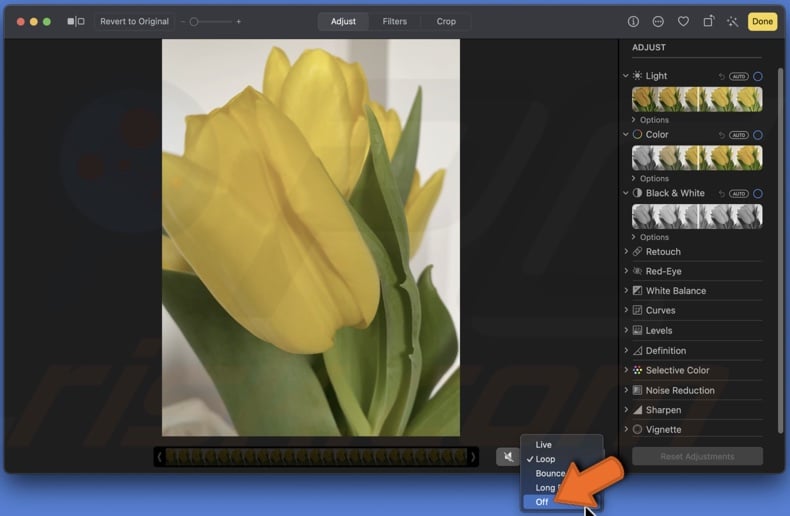
Task: Click the Black & White thumbnail slider
Action: (x=697, y=216)
